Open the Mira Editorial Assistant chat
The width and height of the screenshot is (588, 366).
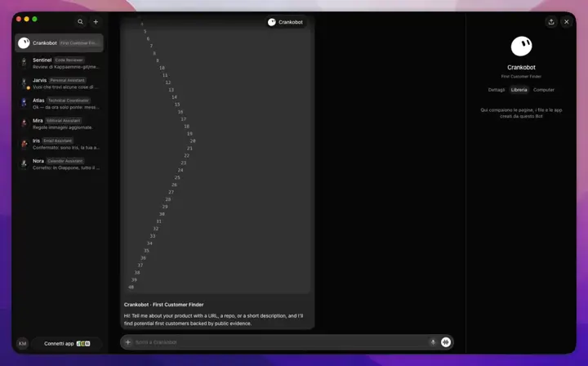[60, 123]
